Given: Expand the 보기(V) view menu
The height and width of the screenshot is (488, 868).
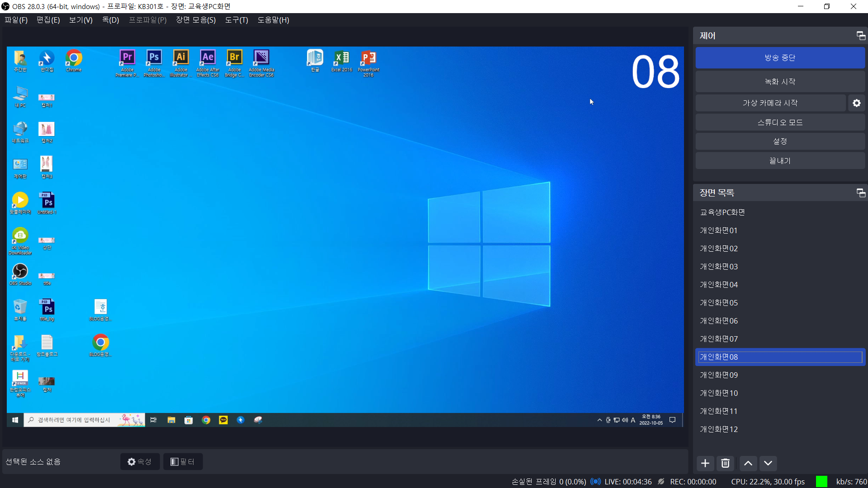Looking at the screenshot, I should [x=80, y=20].
